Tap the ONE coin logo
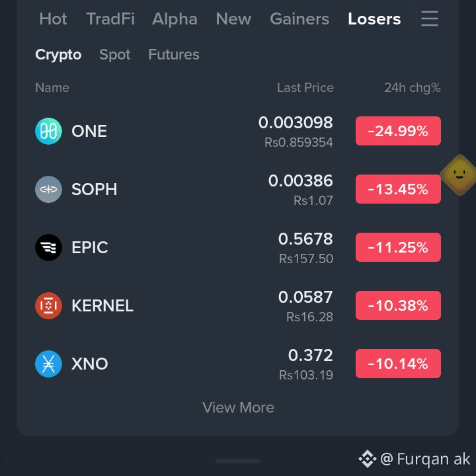Viewport: 476px width, 476px height. pos(48,131)
